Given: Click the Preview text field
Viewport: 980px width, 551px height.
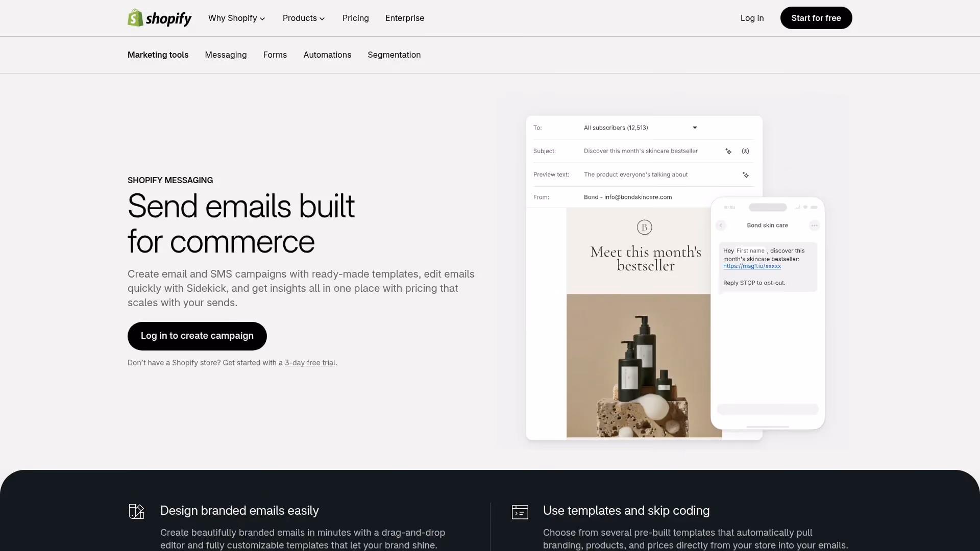Looking at the screenshot, I should tap(635, 174).
